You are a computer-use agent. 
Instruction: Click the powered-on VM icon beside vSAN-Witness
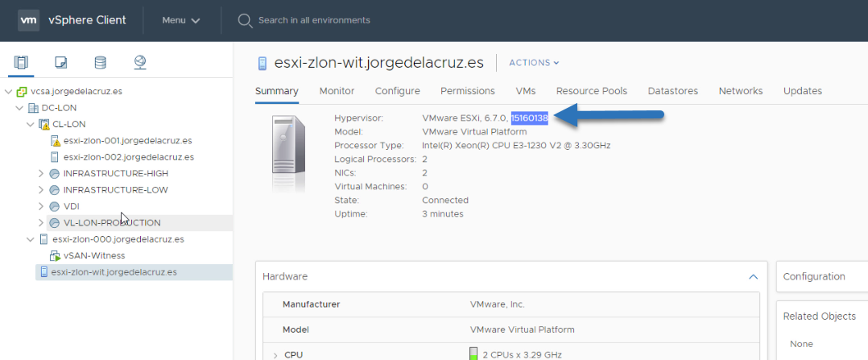click(x=55, y=256)
